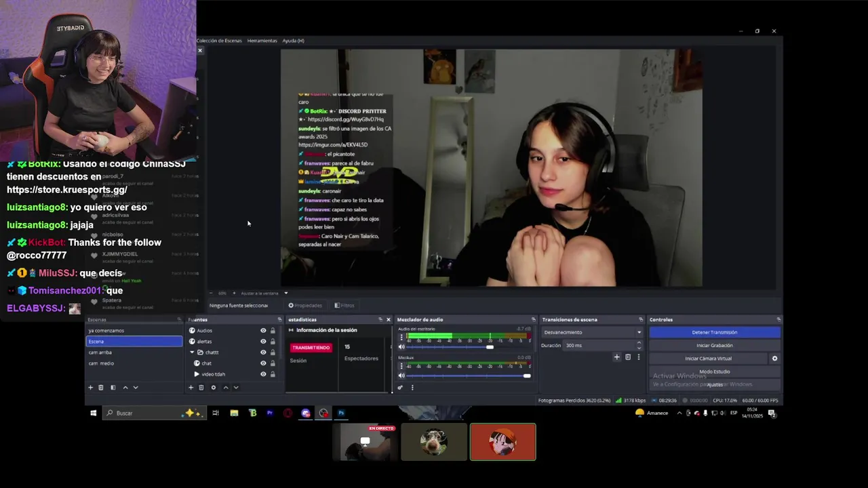This screenshot has height=488, width=868.
Task: Move source down with Fuentes down arrow
Action: point(236,388)
